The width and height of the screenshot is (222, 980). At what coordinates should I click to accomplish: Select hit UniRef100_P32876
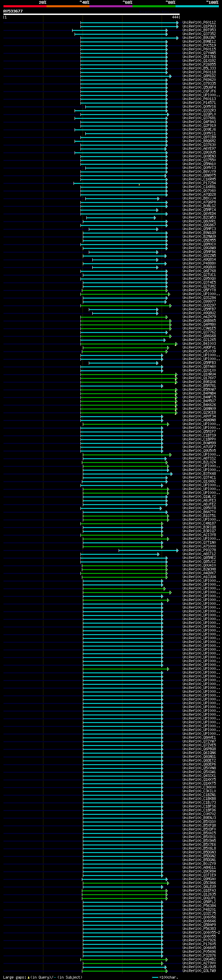click(199, 955)
